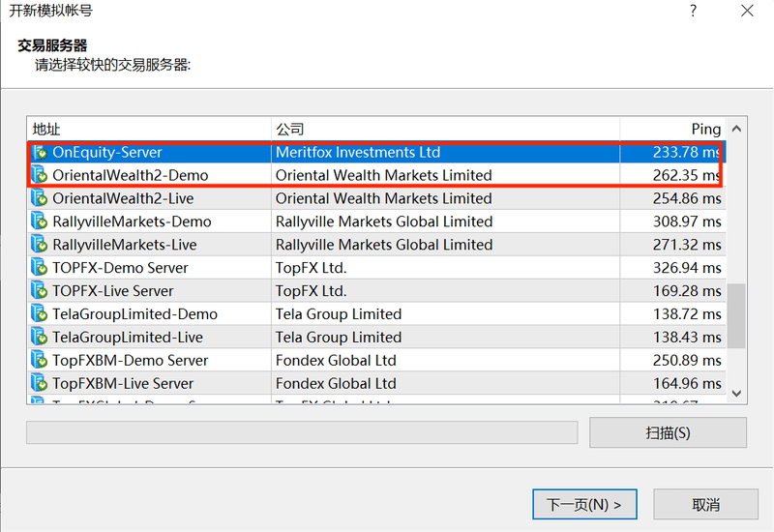The height and width of the screenshot is (532, 774).
Task: Click the server icon beside TOPFX-Demo Server
Action: pyautogui.click(x=39, y=268)
